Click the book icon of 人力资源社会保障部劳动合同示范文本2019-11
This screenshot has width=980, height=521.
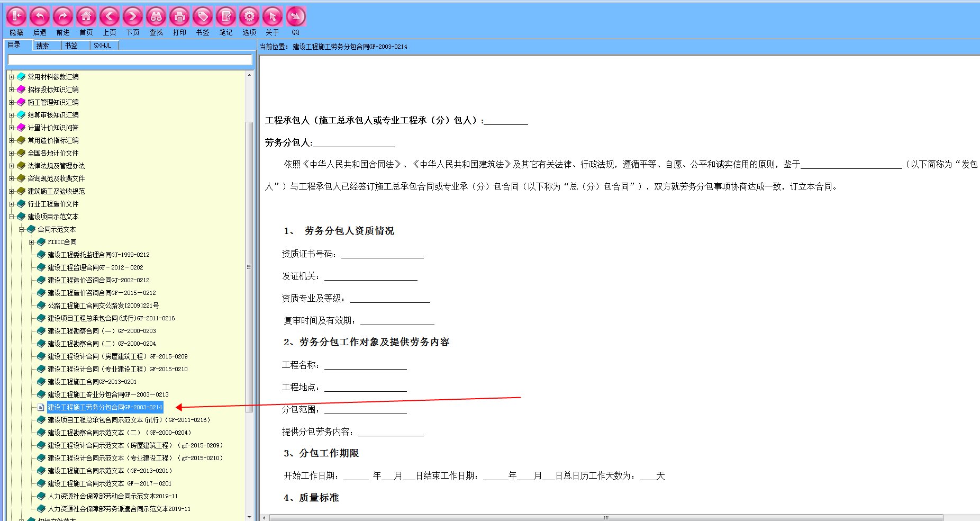(41, 496)
